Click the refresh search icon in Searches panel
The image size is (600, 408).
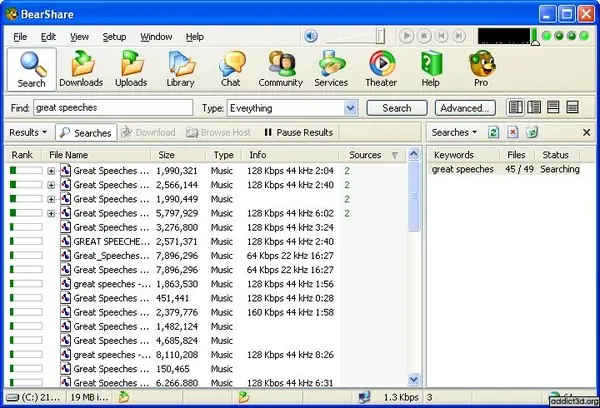tap(494, 132)
